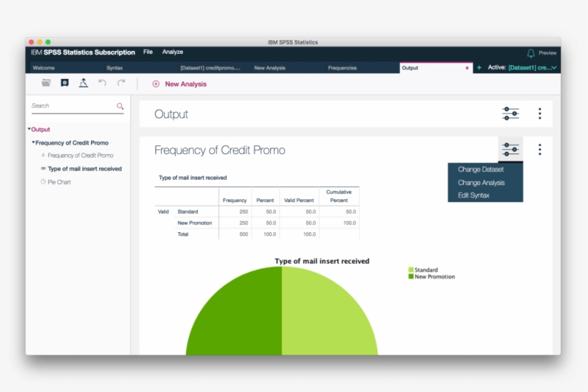Click the plus circle beside New Analysis
This screenshot has width=588, height=392.
pyautogui.click(x=156, y=84)
